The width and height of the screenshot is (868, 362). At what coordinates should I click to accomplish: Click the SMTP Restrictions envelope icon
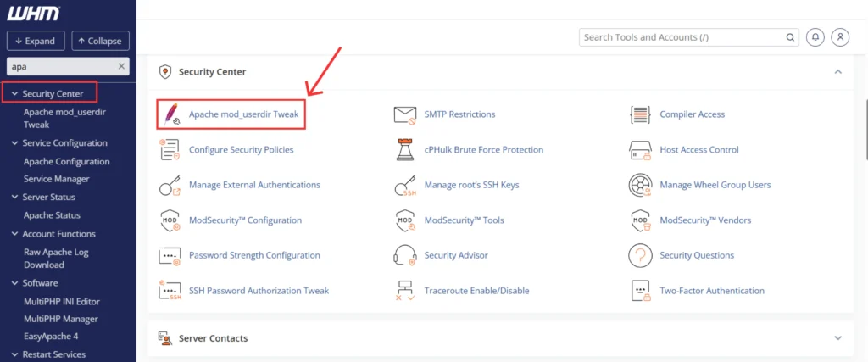(404, 114)
